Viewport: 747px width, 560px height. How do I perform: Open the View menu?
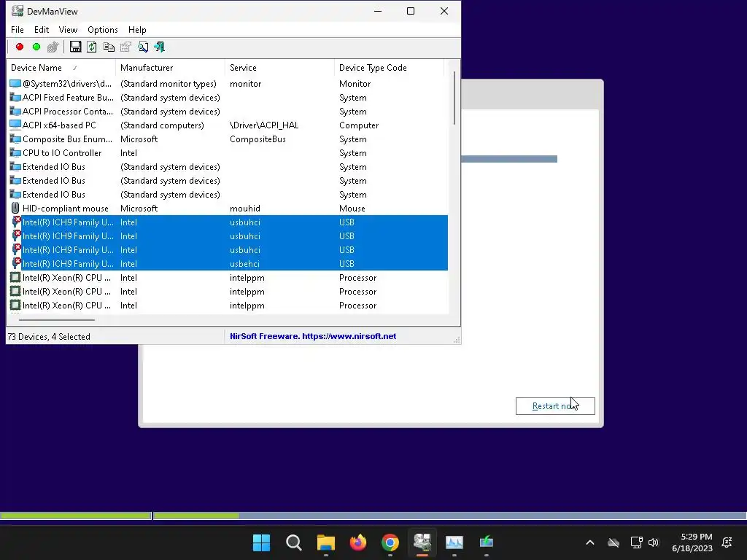[68, 29]
